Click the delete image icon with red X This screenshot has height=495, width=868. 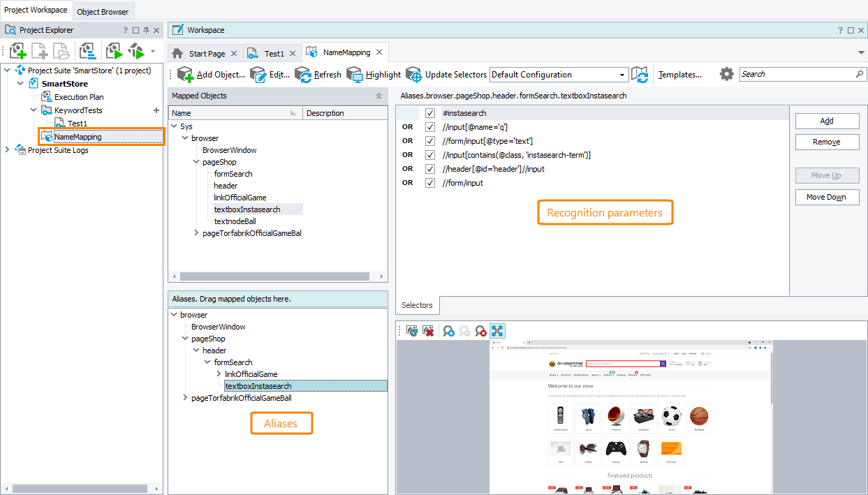[x=428, y=331]
